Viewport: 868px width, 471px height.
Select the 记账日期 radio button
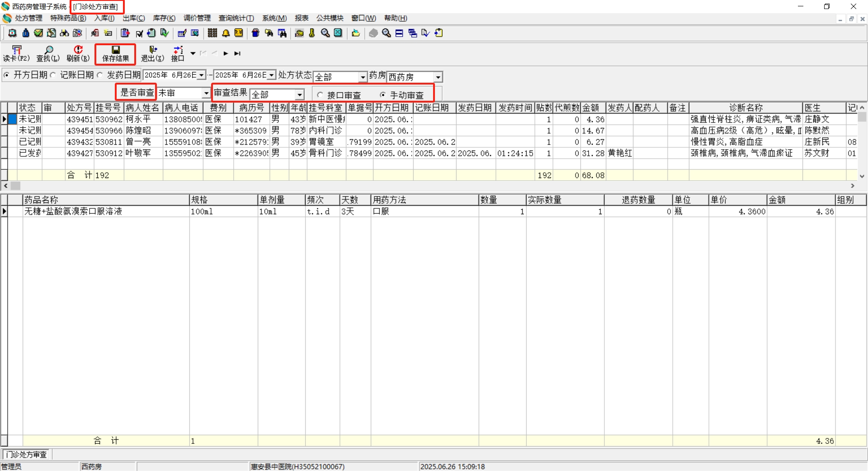[53, 75]
